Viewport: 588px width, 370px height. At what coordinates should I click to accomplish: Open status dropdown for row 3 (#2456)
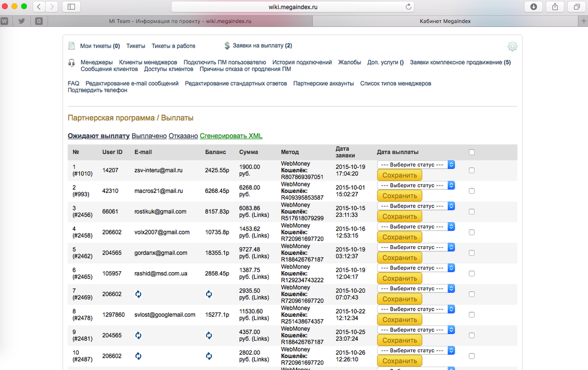[x=416, y=206]
